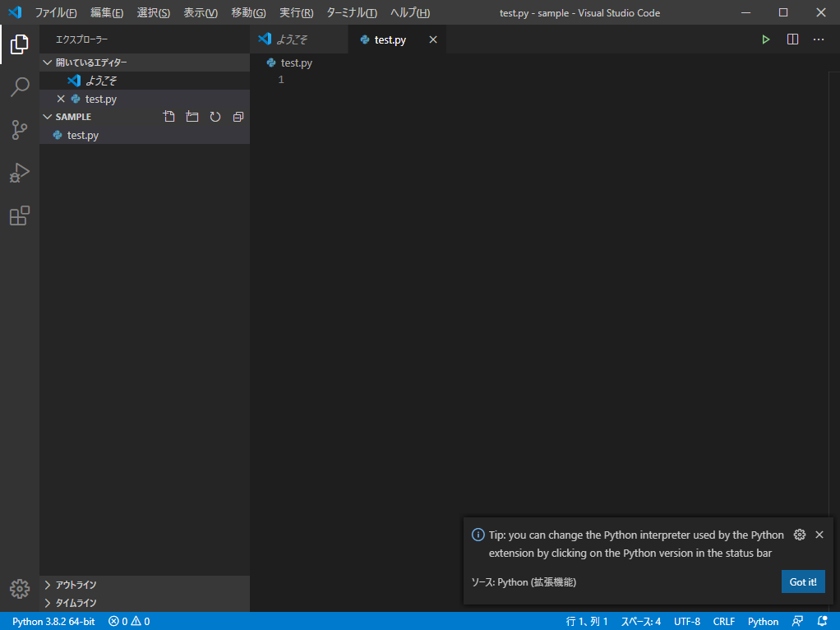
Task: Click the Got it! button
Action: (802, 581)
